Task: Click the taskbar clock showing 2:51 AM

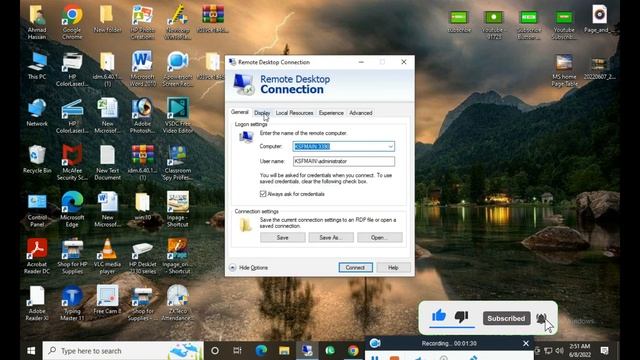Action: [x=580, y=351]
